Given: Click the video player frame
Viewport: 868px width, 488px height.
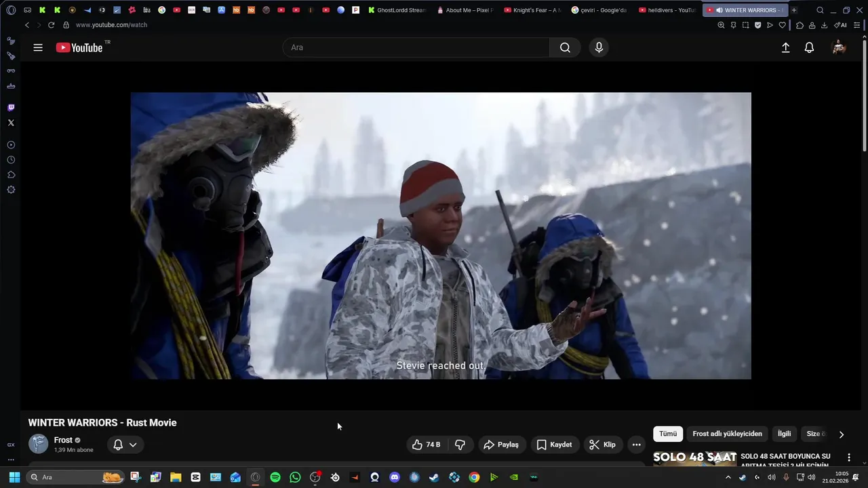Looking at the screenshot, I should click(x=441, y=236).
